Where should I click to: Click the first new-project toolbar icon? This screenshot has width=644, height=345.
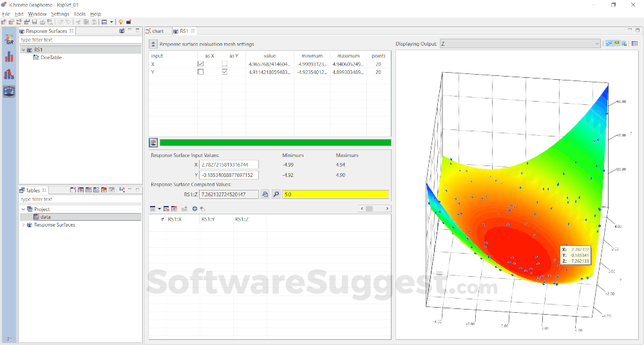pos(4,22)
